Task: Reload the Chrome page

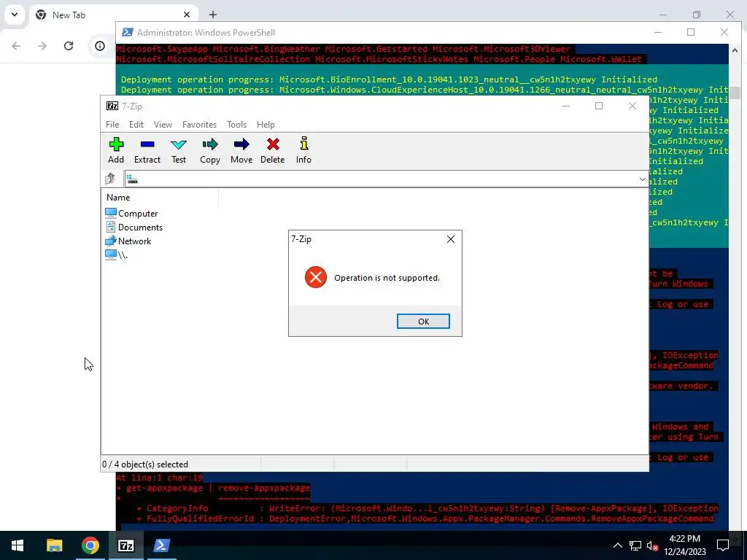Action: (x=69, y=46)
